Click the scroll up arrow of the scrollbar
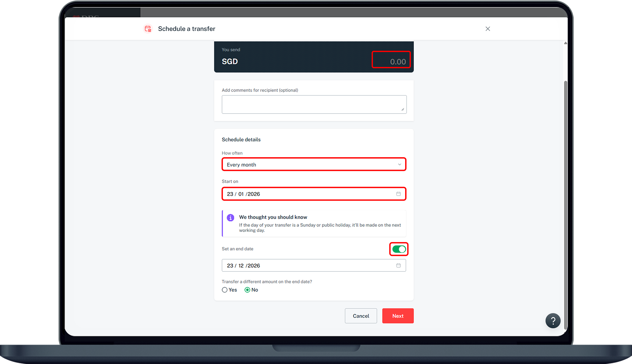The height and width of the screenshot is (364, 632). (x=565, y=43)
